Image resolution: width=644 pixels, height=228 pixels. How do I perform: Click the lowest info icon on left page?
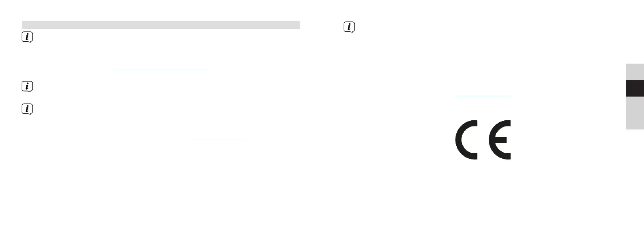click(27, 109)
